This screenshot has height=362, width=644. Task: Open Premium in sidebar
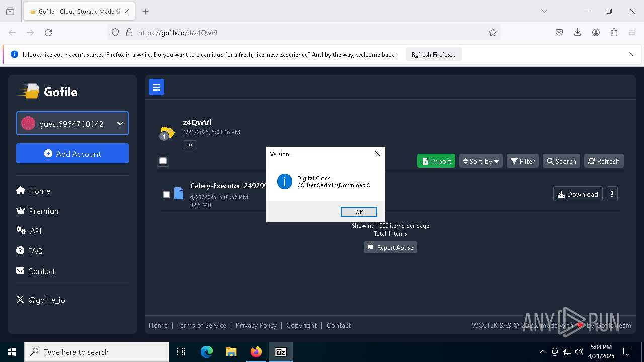point(39,211)
